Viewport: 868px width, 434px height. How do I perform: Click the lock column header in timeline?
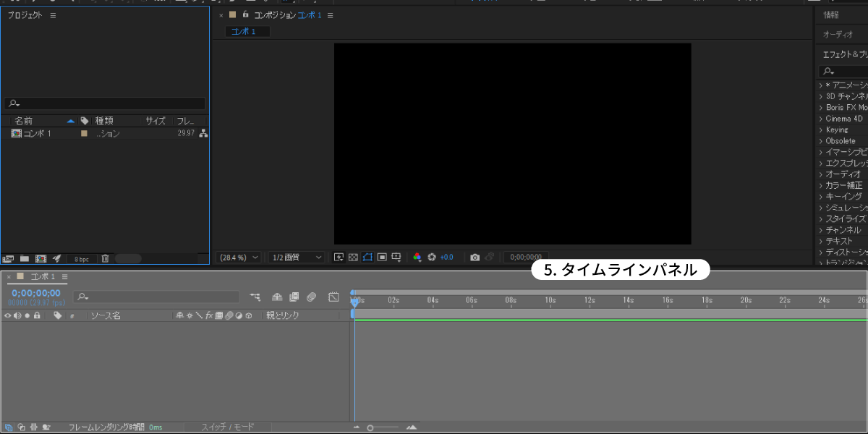36,316
